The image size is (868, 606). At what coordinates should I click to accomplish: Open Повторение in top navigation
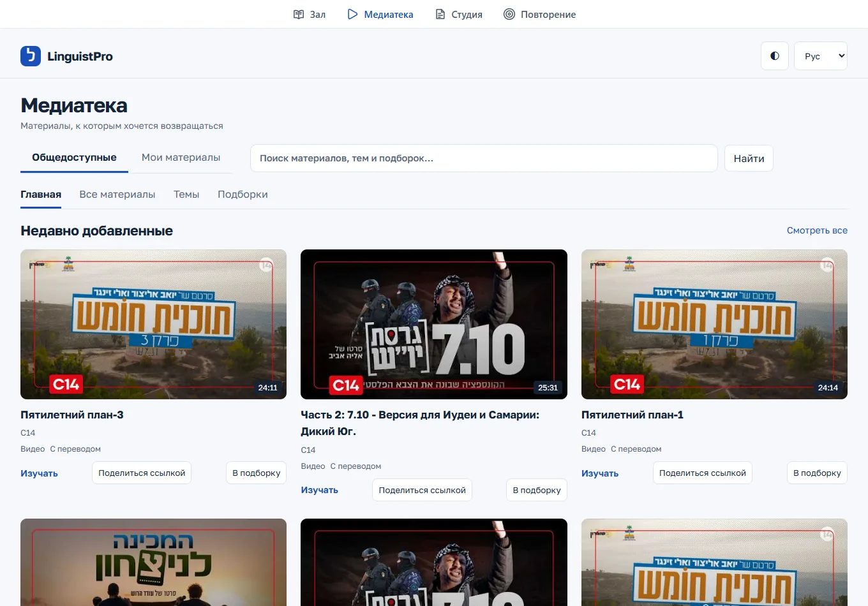click(540, 14)
